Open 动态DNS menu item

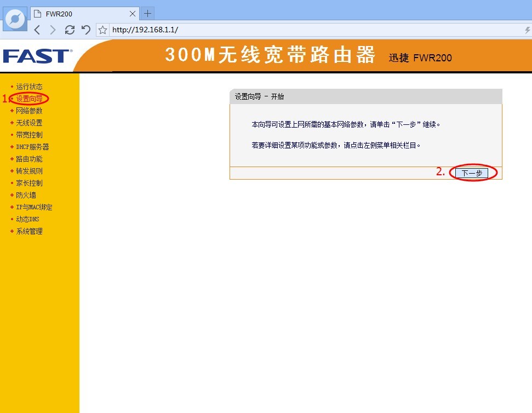(27, 219)
